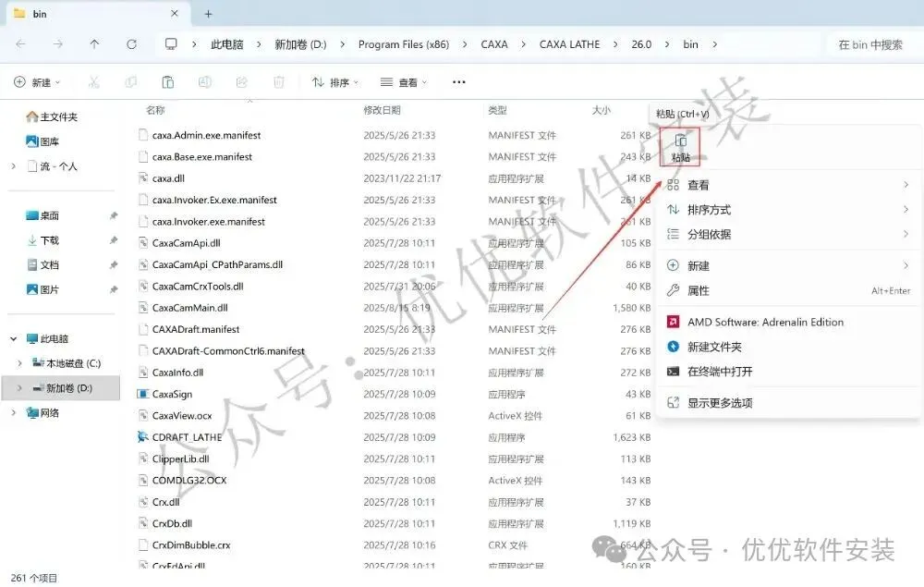Click the Delete trash toolbar icon
924x587 pixels.
click(x=279, y=82)
